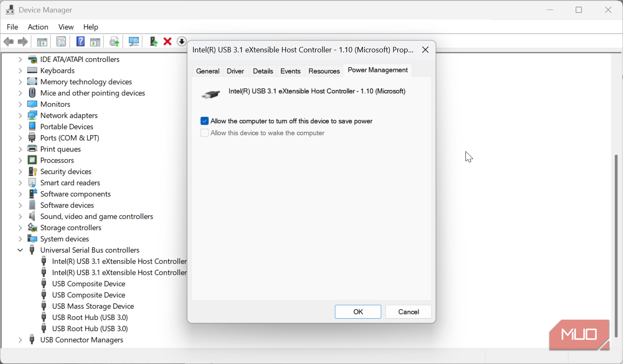Select the USB Mass Storage Device label
The width and height of the screenshot is (623, 364).
[93, 306]
